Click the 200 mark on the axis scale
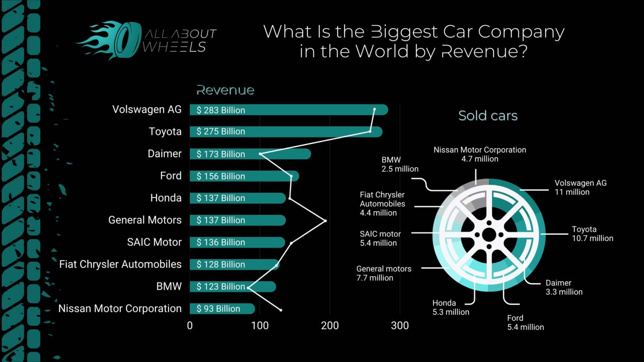 pos(330,326)
